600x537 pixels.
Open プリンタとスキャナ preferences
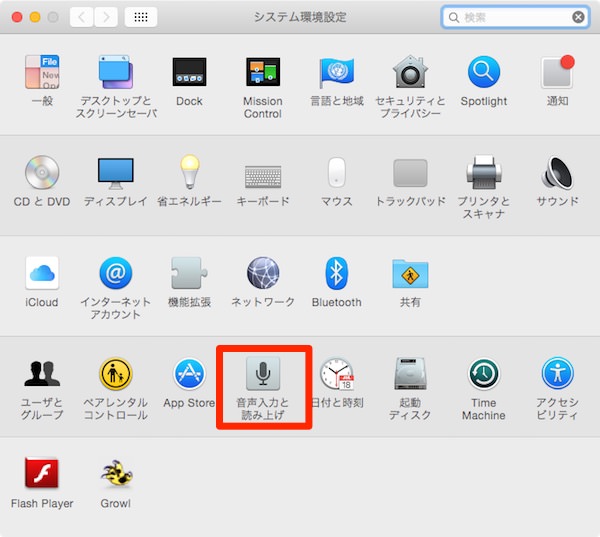484,172
